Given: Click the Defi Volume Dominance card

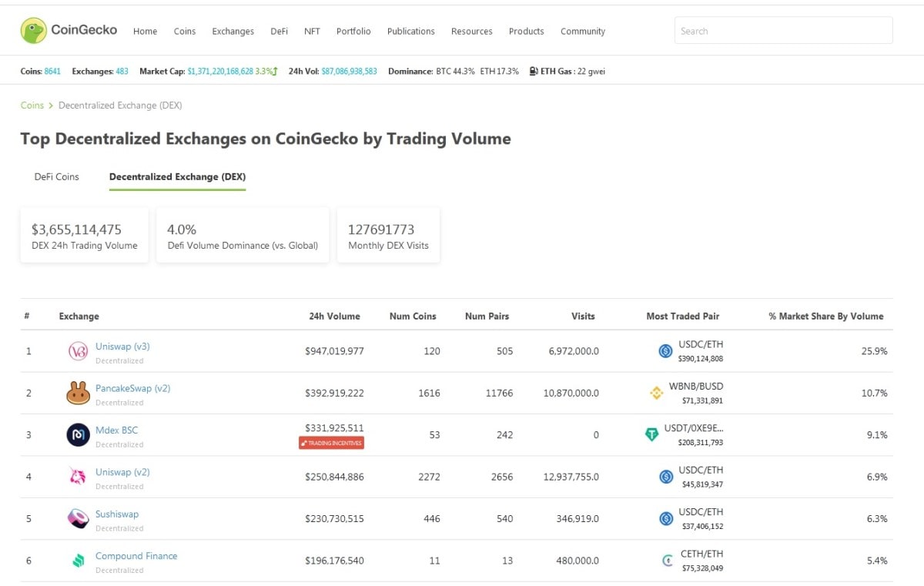Looking at the screenshot, I should click(243, 236).
